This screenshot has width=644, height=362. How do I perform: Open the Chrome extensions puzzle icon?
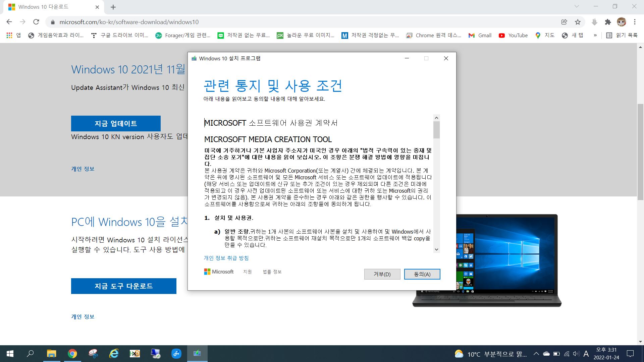click(608, 22)
